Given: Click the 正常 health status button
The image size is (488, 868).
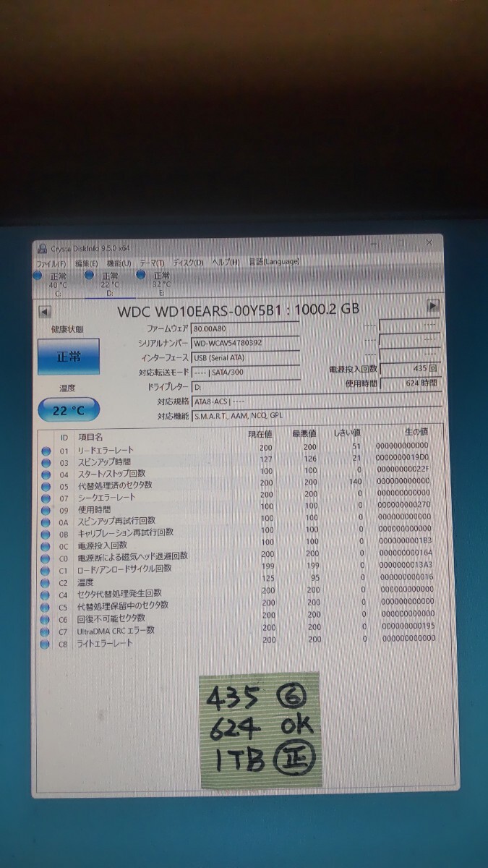Looking at the screenshot, I should 69,357.
